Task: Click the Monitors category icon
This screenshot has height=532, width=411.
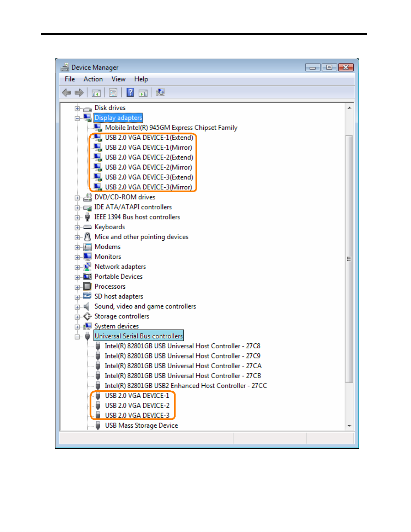Action: pos(87,257)
